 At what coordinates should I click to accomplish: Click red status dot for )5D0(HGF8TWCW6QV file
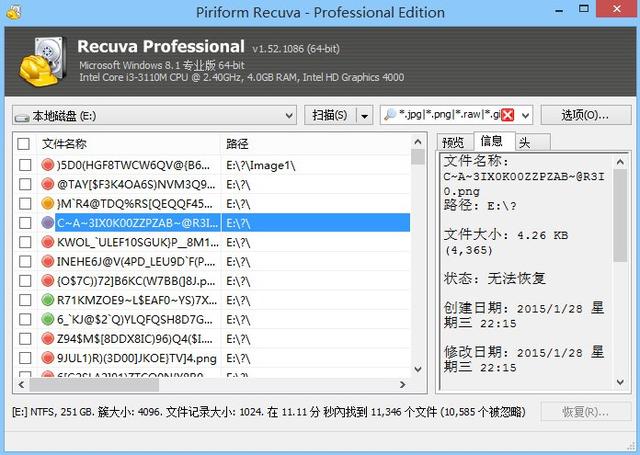[x=48, y=165]
